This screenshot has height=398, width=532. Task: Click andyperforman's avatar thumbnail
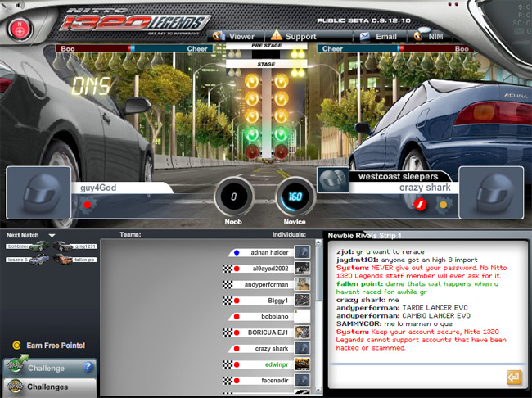click(x=303, y=284)
